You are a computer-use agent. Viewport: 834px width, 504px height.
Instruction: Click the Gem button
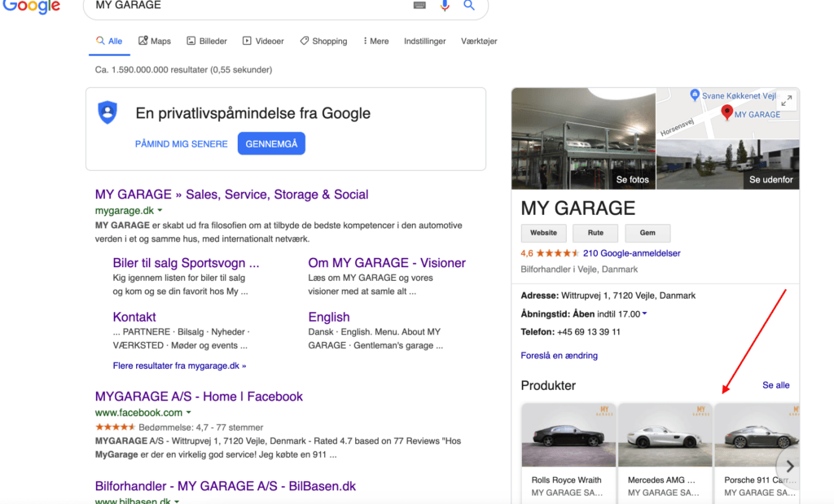[647, 233]
